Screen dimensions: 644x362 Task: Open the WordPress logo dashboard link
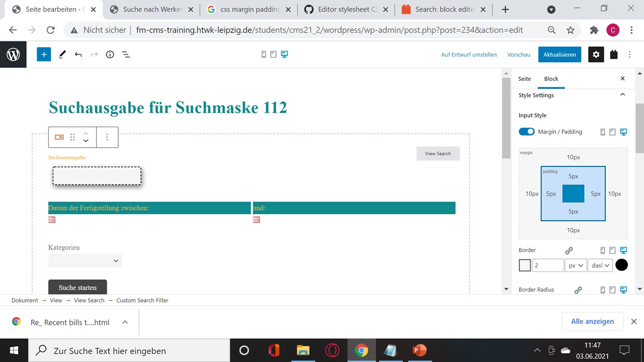[x=13, y=54]
